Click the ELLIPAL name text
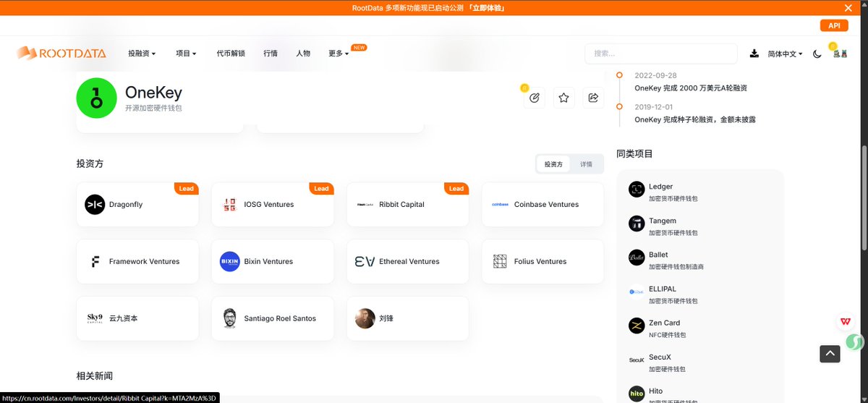The image size is (868, 403). coord(663,289)
